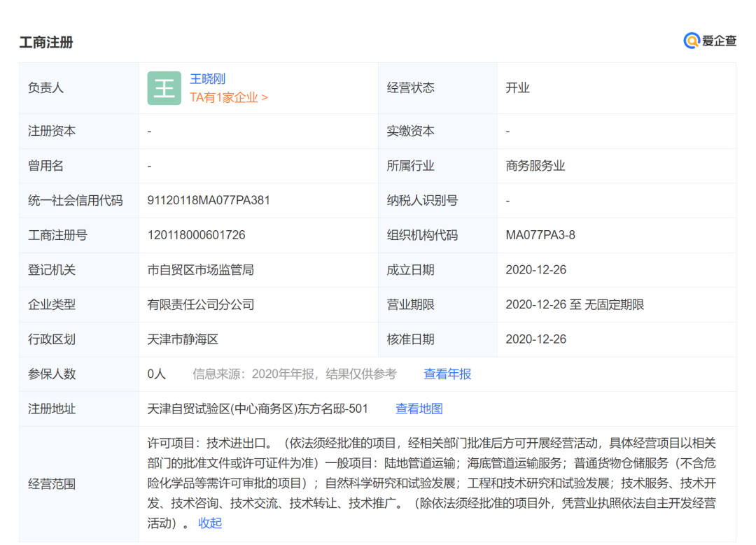The height and width of the screenshot is (545, 756).
Task: Open 查看年报 annual report link
Action: tap(447, 374)
